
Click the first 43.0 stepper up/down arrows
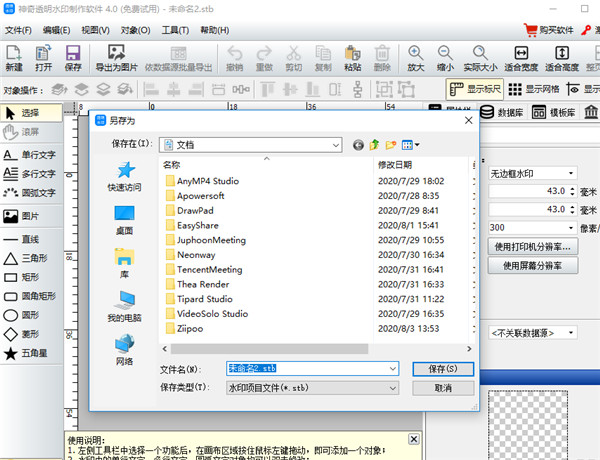pyautogui.click(x=572, y=191)
